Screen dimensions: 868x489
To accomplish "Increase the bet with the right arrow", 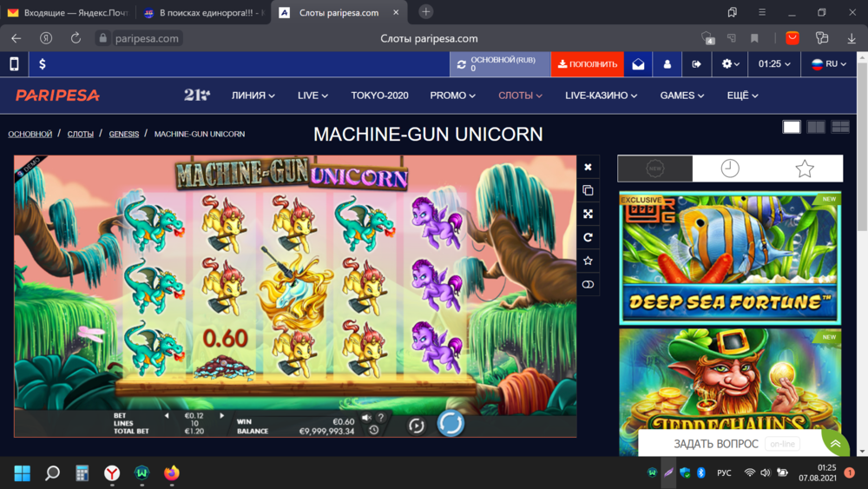I will click(x=222, y=415).
